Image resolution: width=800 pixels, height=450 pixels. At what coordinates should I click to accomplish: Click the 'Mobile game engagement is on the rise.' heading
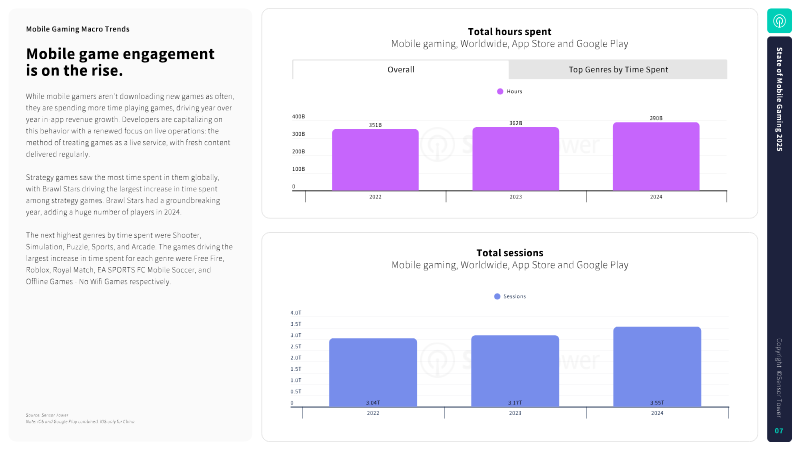click(x=120, y=62)
